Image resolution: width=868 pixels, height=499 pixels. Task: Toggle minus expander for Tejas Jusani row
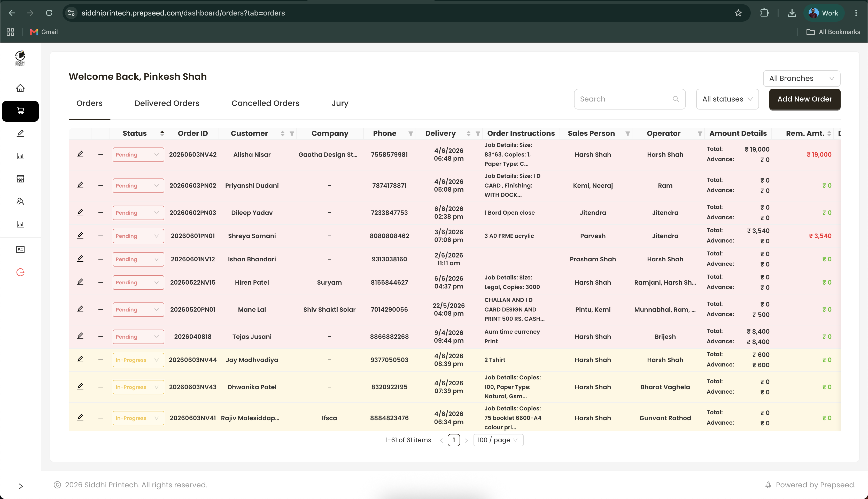pyautogui.click(x=101, y=337)
